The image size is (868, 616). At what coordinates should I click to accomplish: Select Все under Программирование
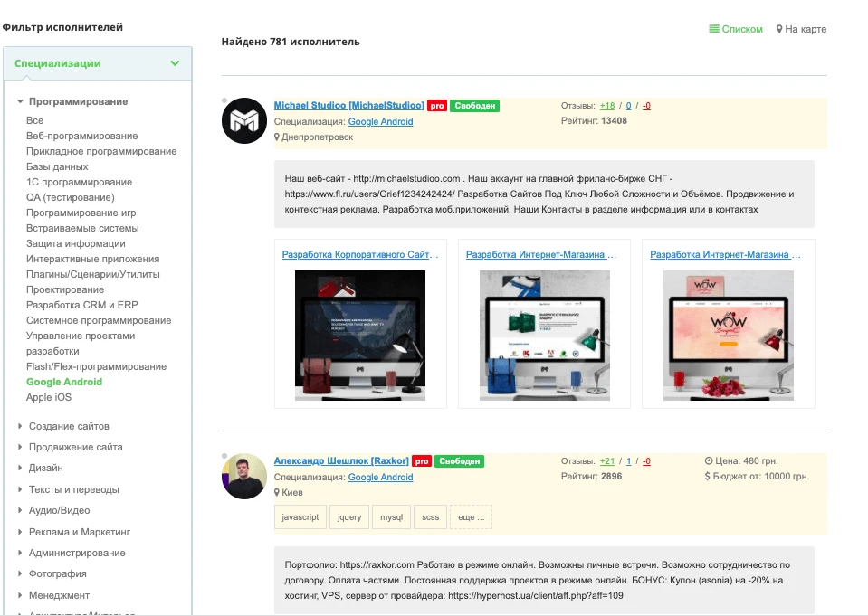point(34,120)
